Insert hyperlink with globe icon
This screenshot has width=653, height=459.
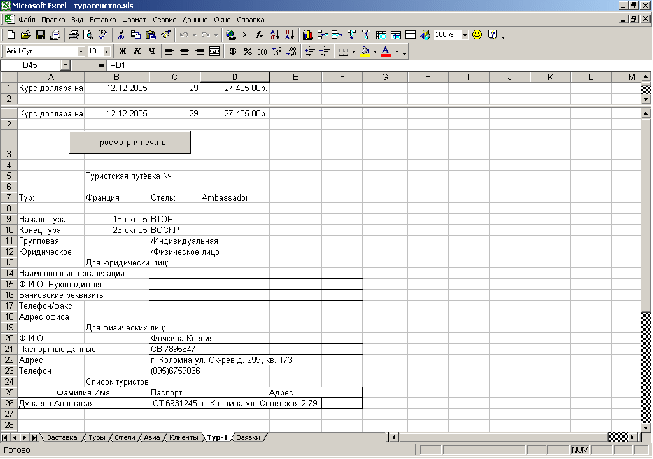(231, 35)
